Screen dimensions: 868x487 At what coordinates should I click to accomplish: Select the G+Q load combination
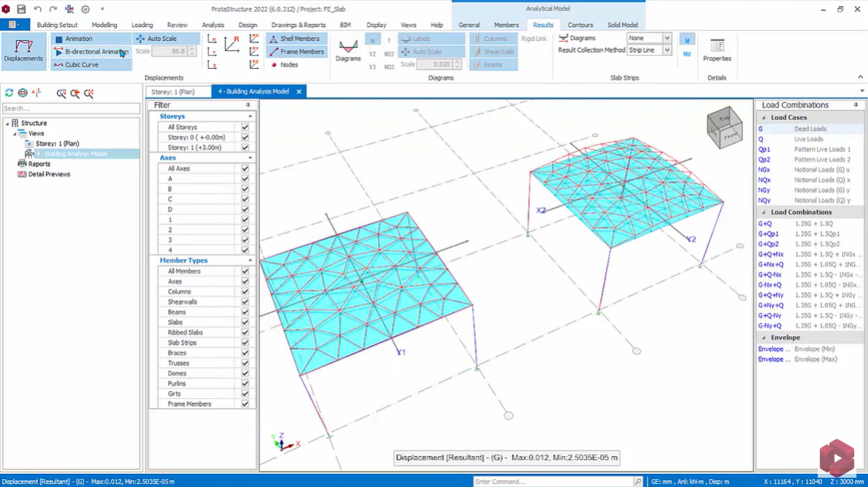[809, 224]
